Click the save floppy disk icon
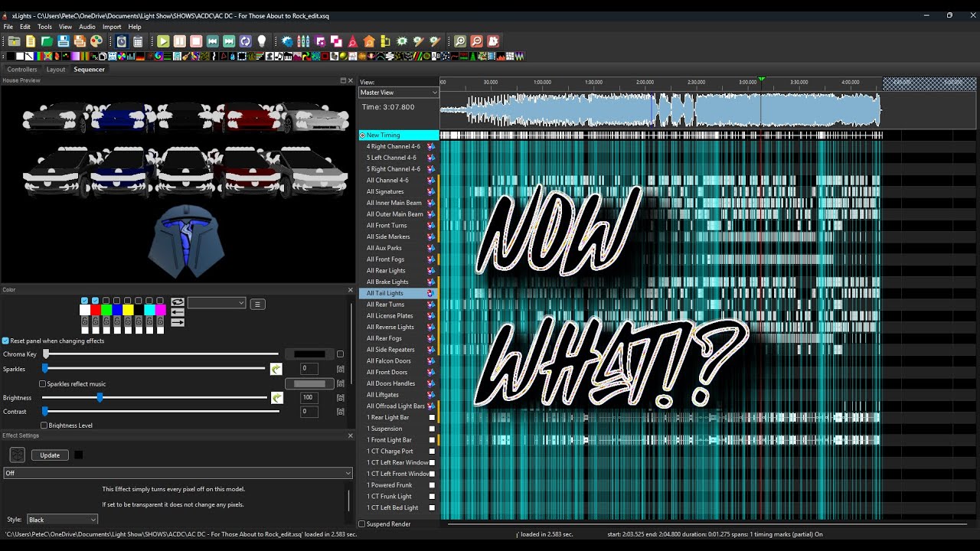This screenshot has height=551, width=980. (63, 41)
